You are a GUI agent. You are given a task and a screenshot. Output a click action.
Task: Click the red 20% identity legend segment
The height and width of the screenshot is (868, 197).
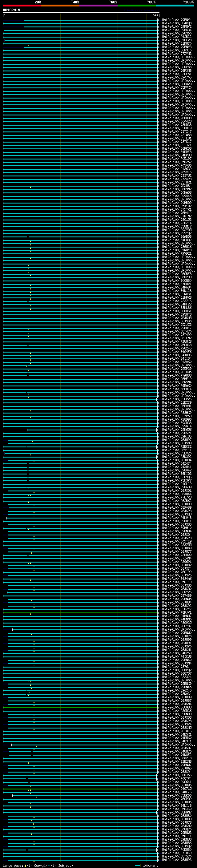coord(22,6)
